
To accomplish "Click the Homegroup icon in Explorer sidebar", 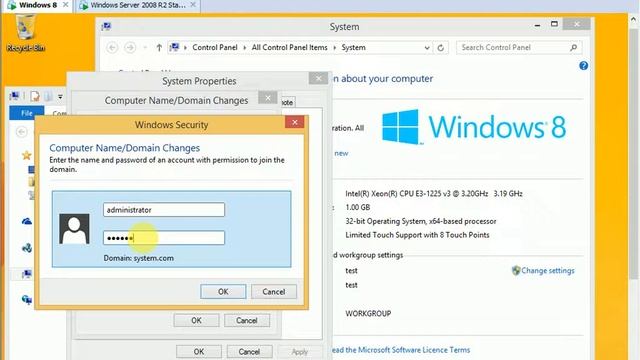I will point(27,248).
